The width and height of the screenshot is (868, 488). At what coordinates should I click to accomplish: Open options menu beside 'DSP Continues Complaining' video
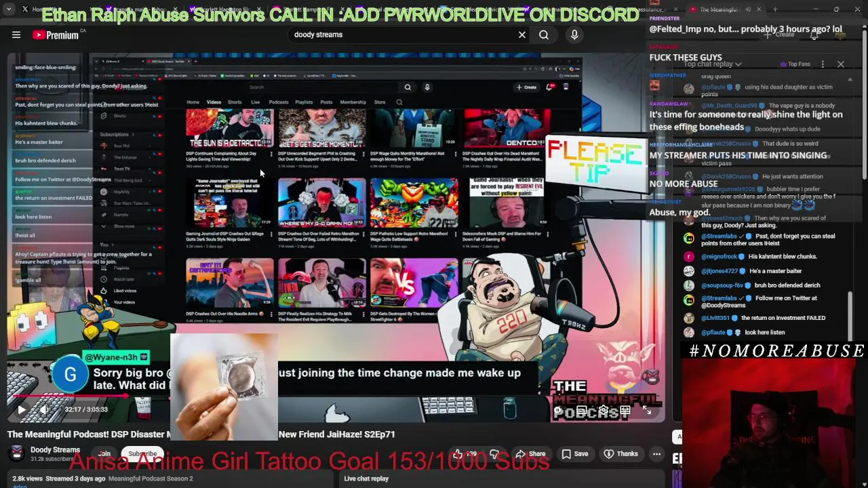coord(271,155)
